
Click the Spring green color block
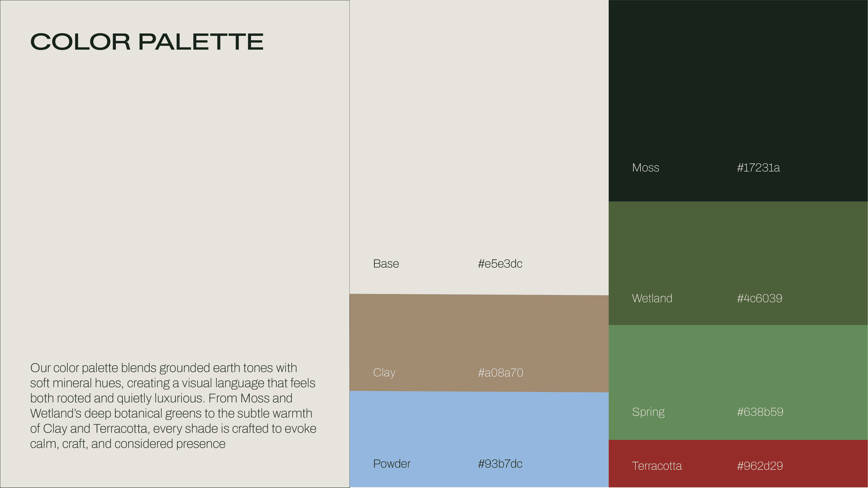[x=738, y=367]
